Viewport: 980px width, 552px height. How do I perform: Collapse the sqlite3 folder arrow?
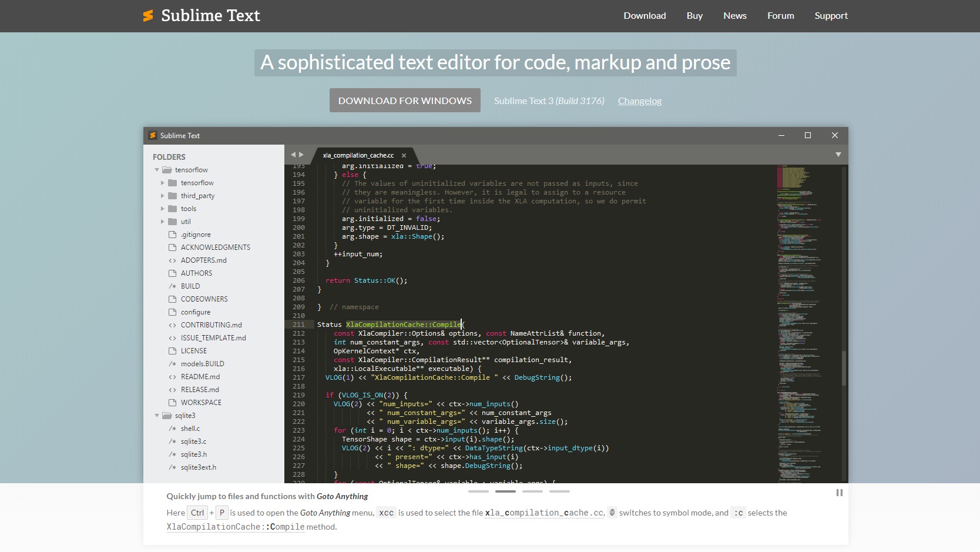point(157,416)
